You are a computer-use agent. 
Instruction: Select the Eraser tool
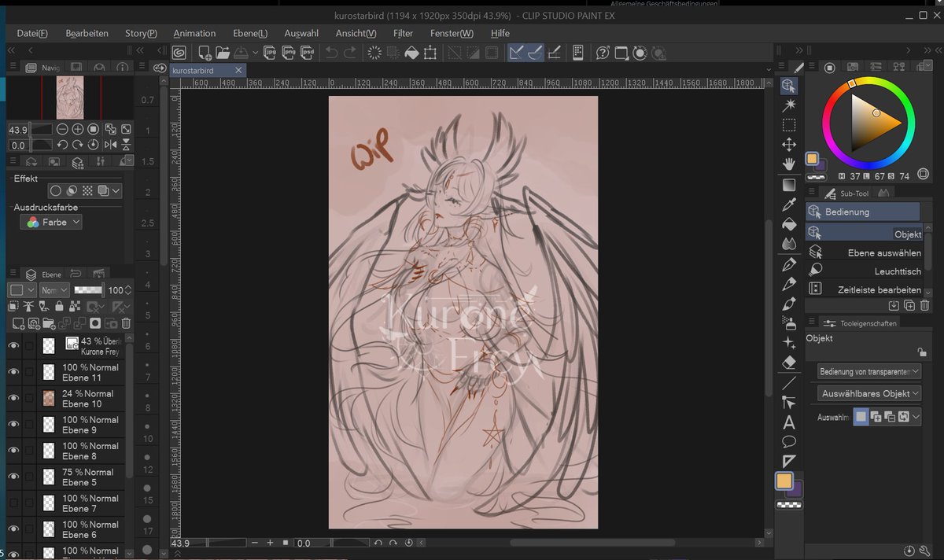(789, 363)
